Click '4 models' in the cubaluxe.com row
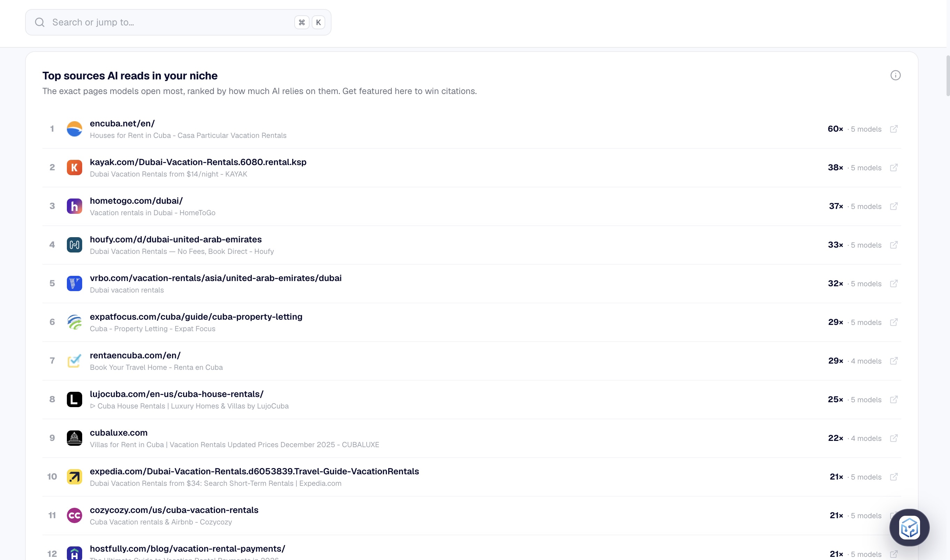 (x=866, y=438)
